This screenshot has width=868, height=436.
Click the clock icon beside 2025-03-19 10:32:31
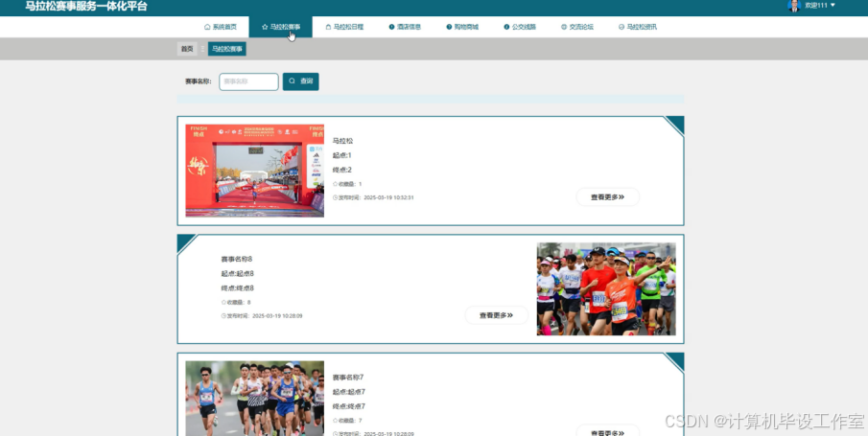point(335,197)
